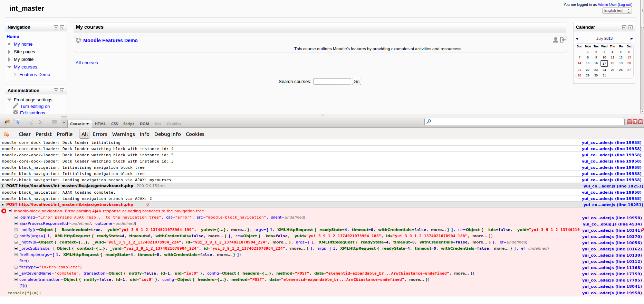Click the gear icon next to Edit settings
Viewport: 644px width, 304px height.
tap(16, 112)
